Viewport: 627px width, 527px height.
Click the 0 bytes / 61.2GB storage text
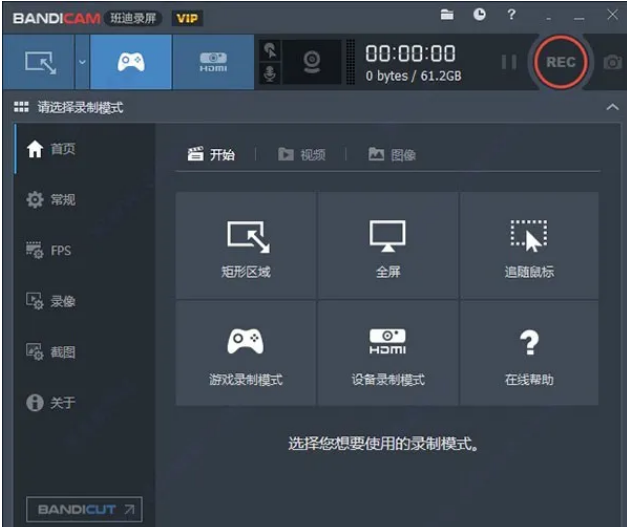point(413,76)
